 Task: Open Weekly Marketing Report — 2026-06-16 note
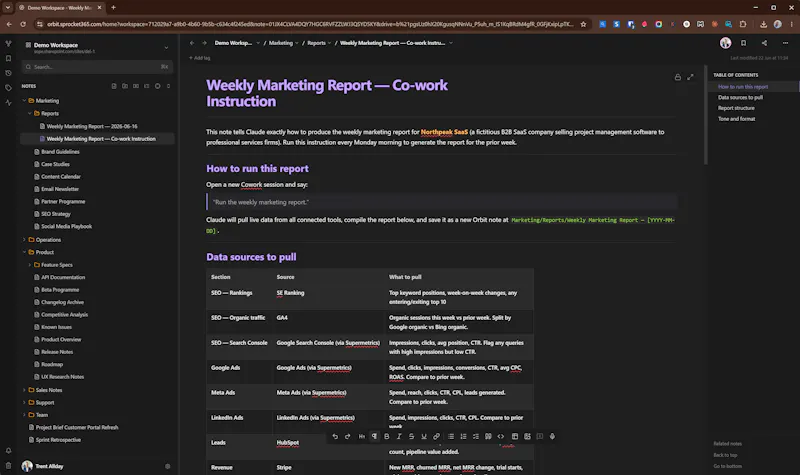(x=92, y=127)
